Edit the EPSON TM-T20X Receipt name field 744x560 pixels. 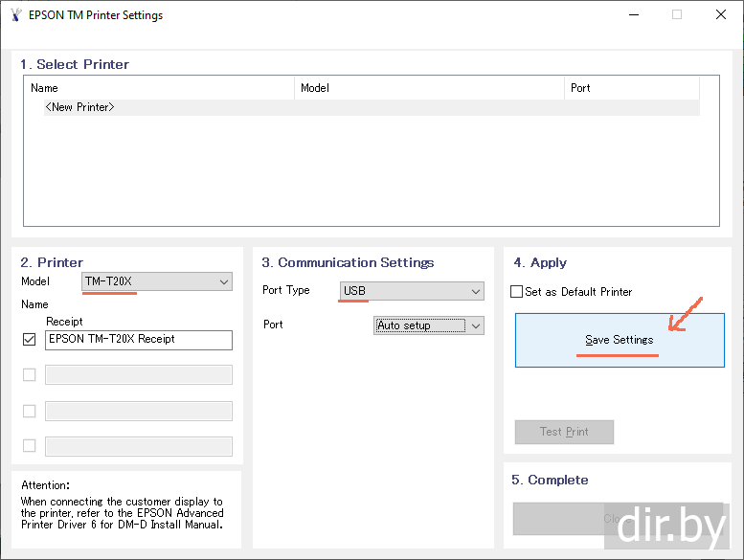(139, 339)
